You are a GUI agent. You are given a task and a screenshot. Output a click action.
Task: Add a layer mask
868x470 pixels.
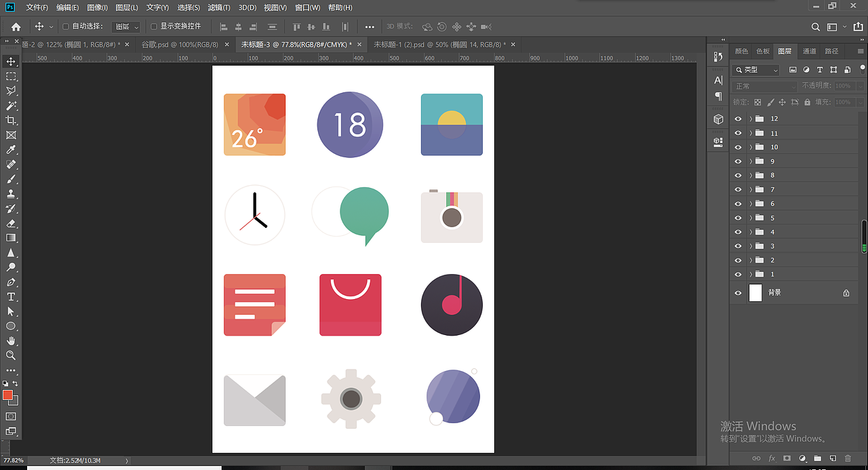tap(787, 459)
